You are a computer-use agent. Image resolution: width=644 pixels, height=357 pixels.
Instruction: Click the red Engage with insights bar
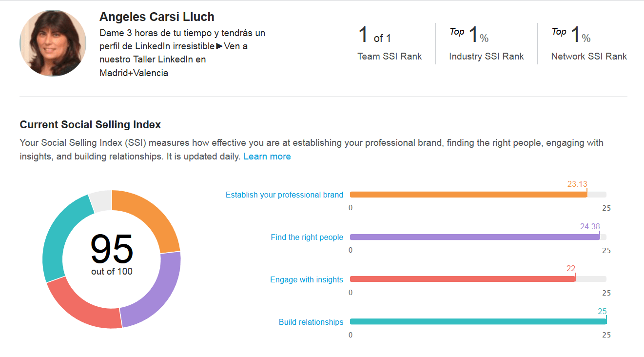[x=462, y=279]
